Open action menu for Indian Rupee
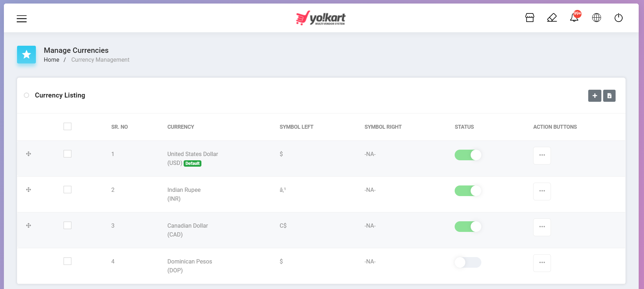This screenshot has height=289, width=644. click(542, 191)
